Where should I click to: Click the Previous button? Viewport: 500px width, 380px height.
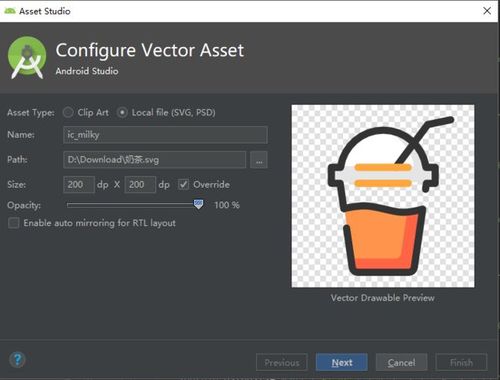pyautogui.click(x=282, y=362)
